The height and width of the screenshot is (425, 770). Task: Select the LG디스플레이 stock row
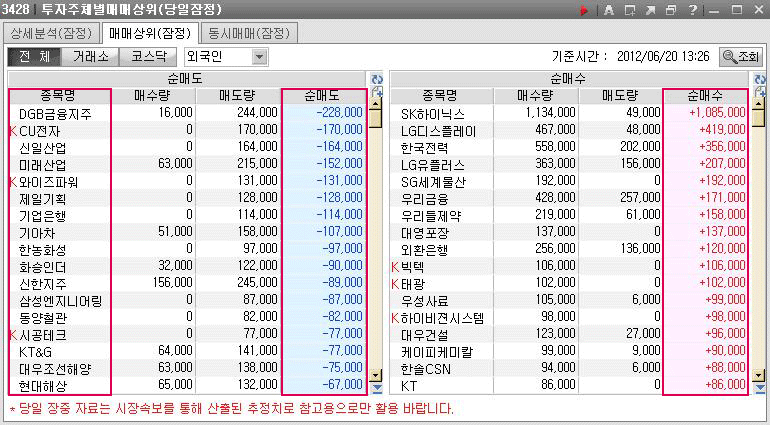pos(570,130)
